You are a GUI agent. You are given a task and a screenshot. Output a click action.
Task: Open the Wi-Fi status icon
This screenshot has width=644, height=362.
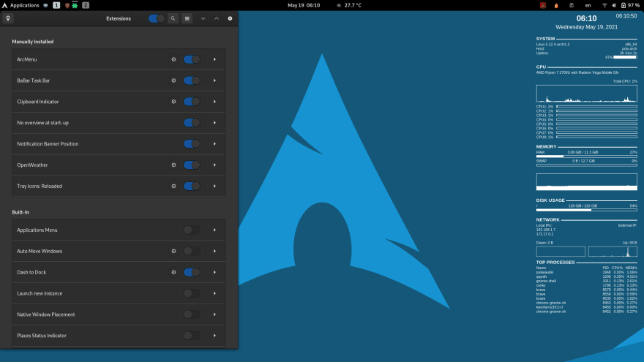604,5
